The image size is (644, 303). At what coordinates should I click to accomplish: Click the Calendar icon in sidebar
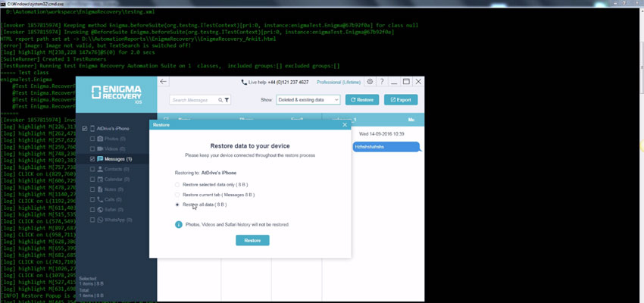100,179
